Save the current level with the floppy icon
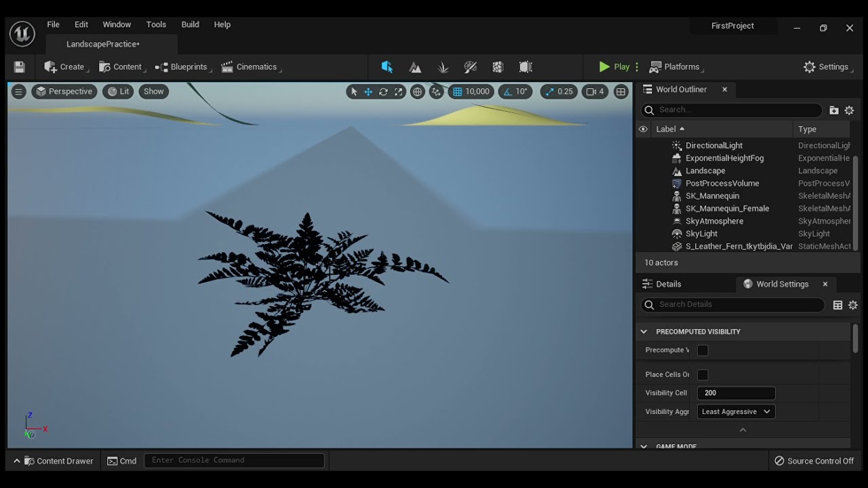 click(19, 67)
